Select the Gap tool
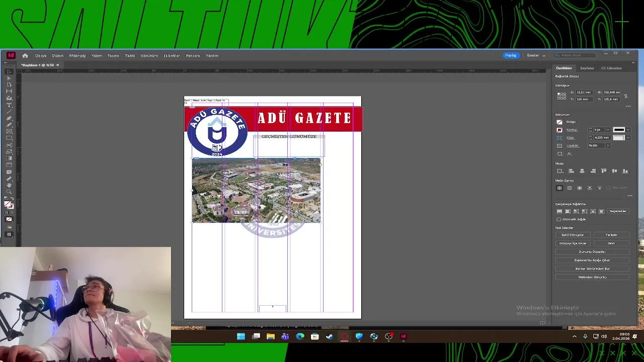Screen dimensions: 644x362 [9, 91]
